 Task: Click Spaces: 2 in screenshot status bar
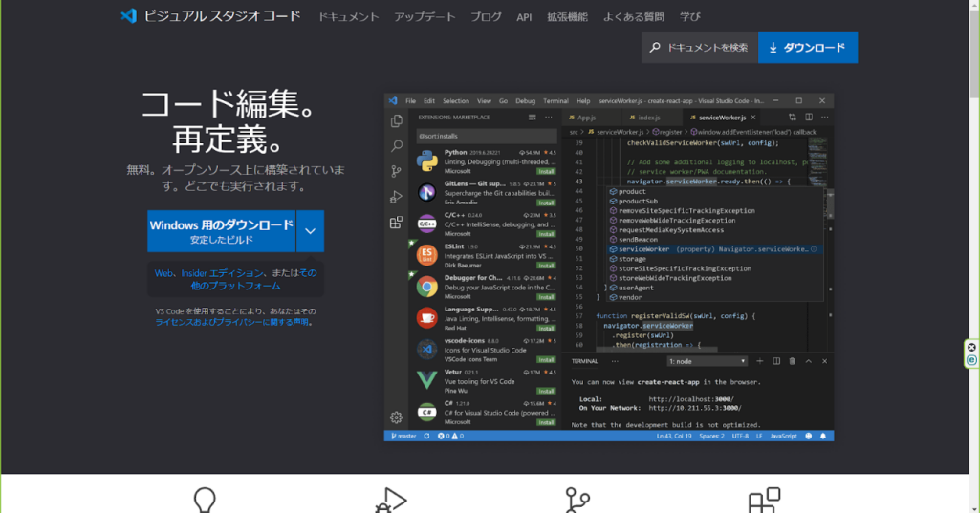coord(711,437)
